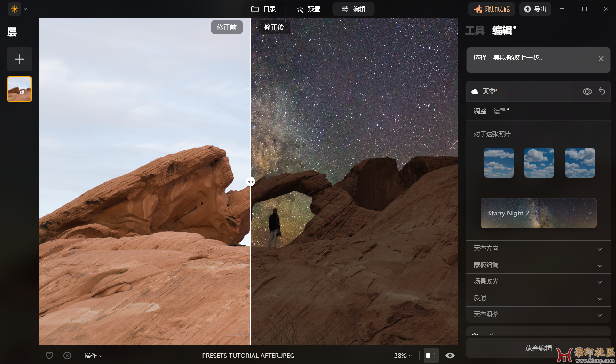
Task: Toggle before/after split compare view
Action: point(431,356)
